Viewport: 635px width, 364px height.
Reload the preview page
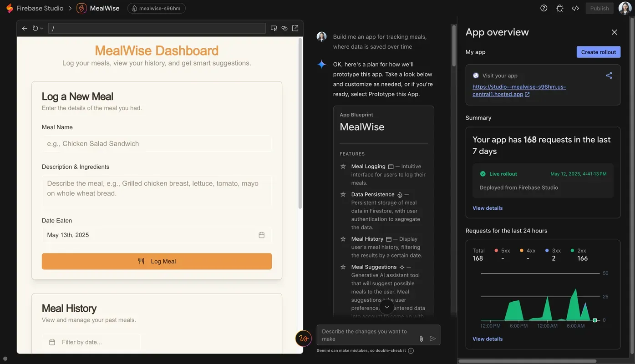click(x=35, y=28)
